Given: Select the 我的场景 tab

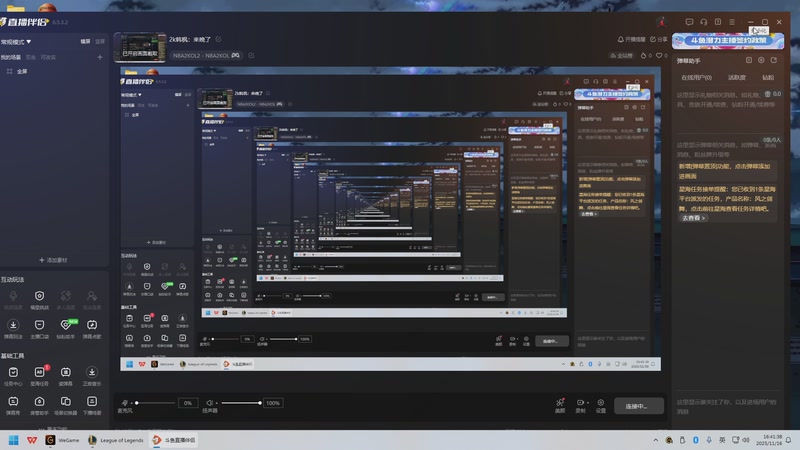Looking at the screenshot, I should pos(11,57).
